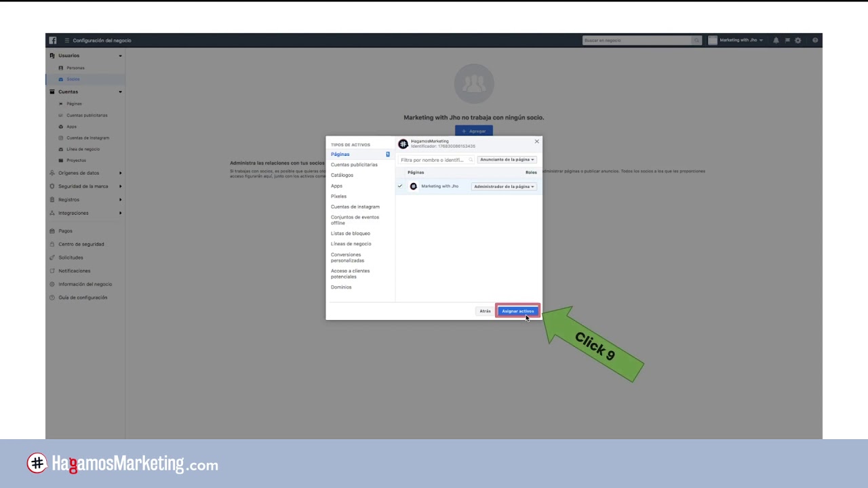Click the Filtra por nombre o identificador field
Screen dimensions: 868x488
click(436, 160)
